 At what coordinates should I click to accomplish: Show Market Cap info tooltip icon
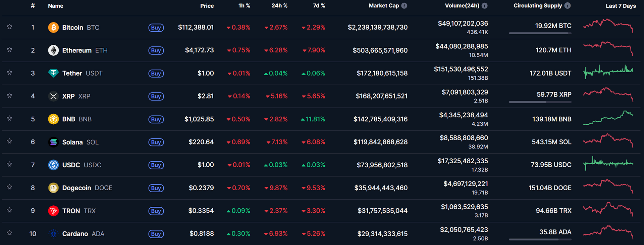(404, 6)
